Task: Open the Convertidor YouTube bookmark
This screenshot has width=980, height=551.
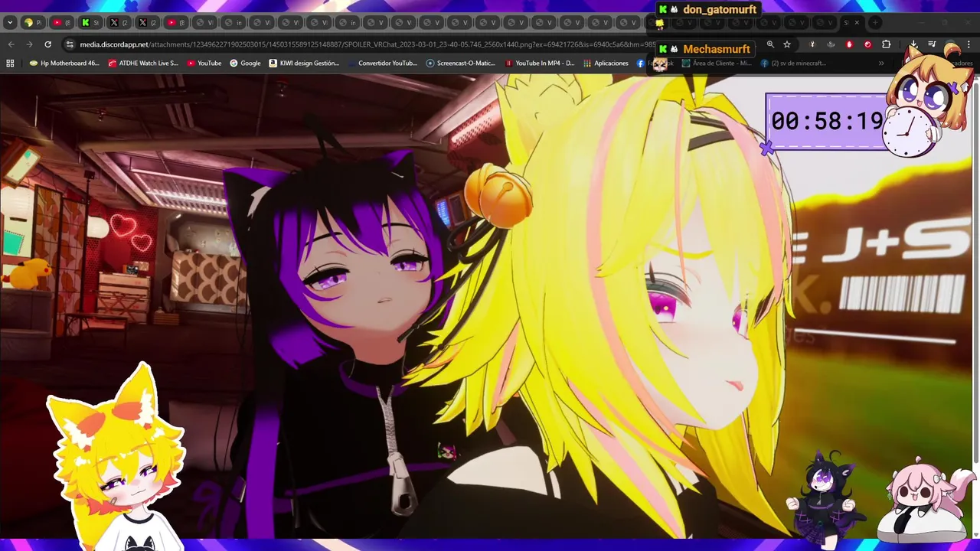Action: tap(382, 64)
